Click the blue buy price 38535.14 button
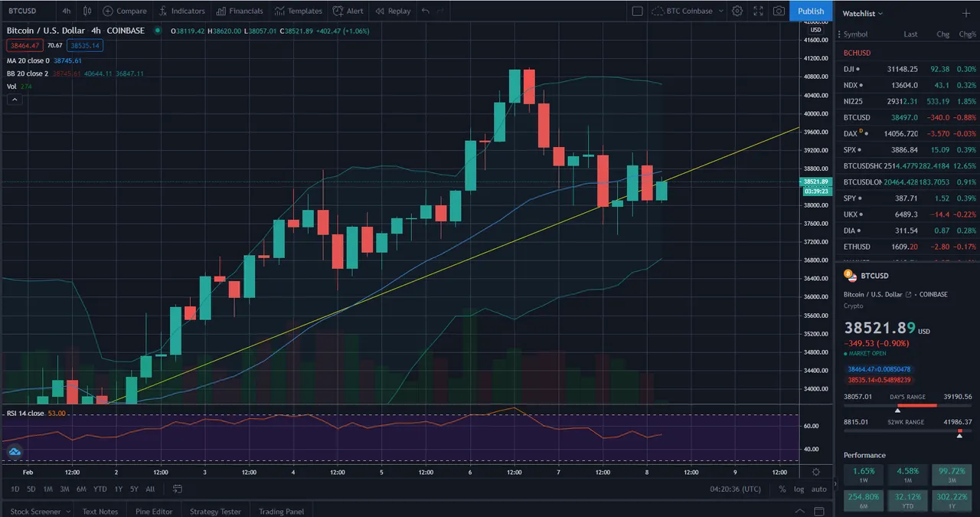 click(85, 45)
